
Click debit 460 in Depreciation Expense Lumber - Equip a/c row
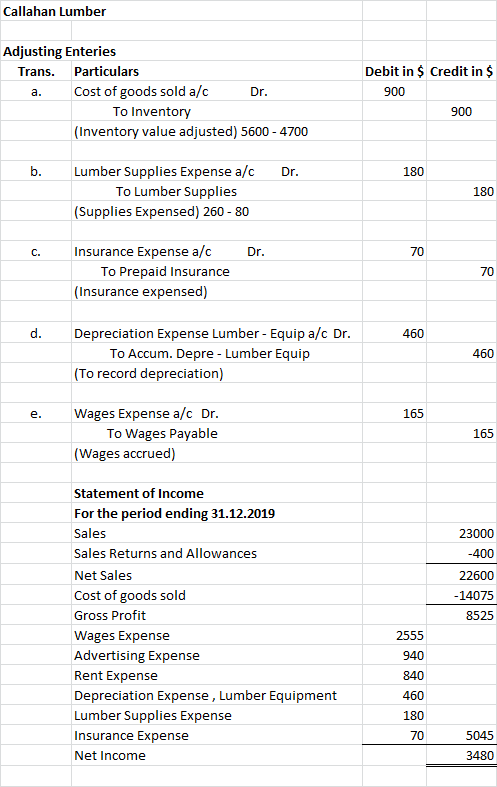[413, 334]
